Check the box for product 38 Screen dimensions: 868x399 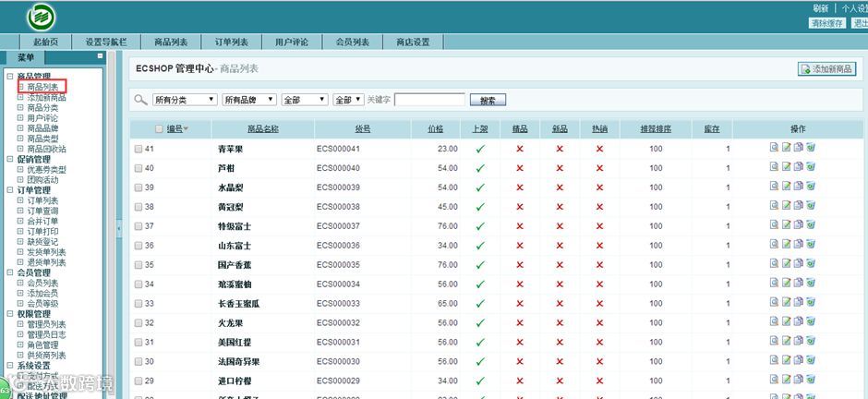click(x=139, y=207)
